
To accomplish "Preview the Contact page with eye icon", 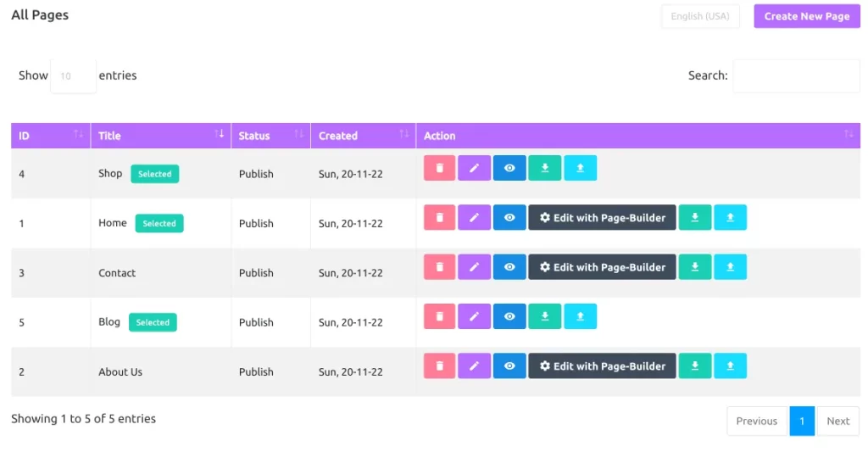I will coord(509,267).
